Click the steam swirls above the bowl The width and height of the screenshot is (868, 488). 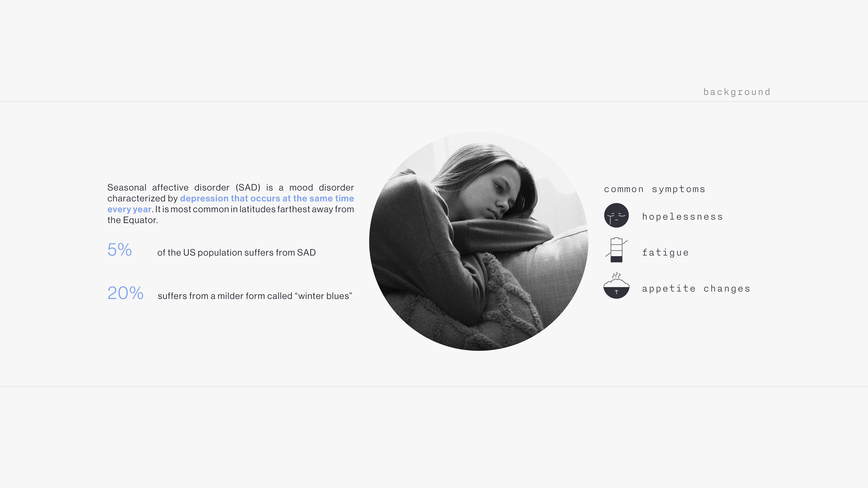coord(616,275)
